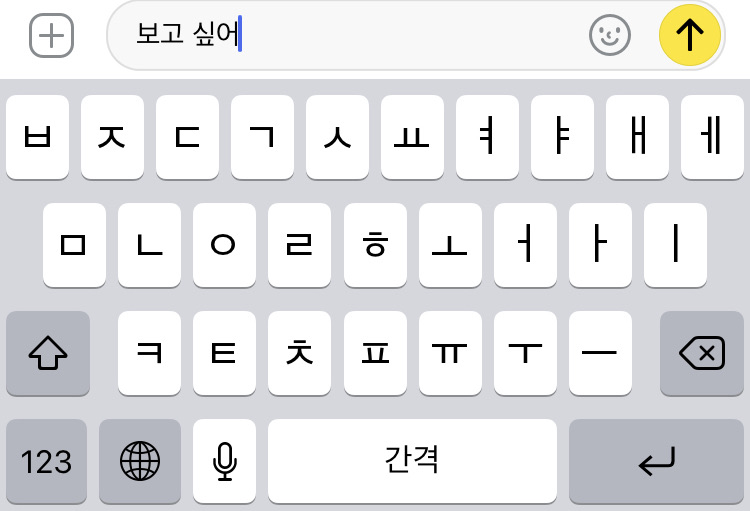The height and width of the screenshot is (511, 750).
Task: Tap the ㅠ vowel key
Action: point(450,354)
